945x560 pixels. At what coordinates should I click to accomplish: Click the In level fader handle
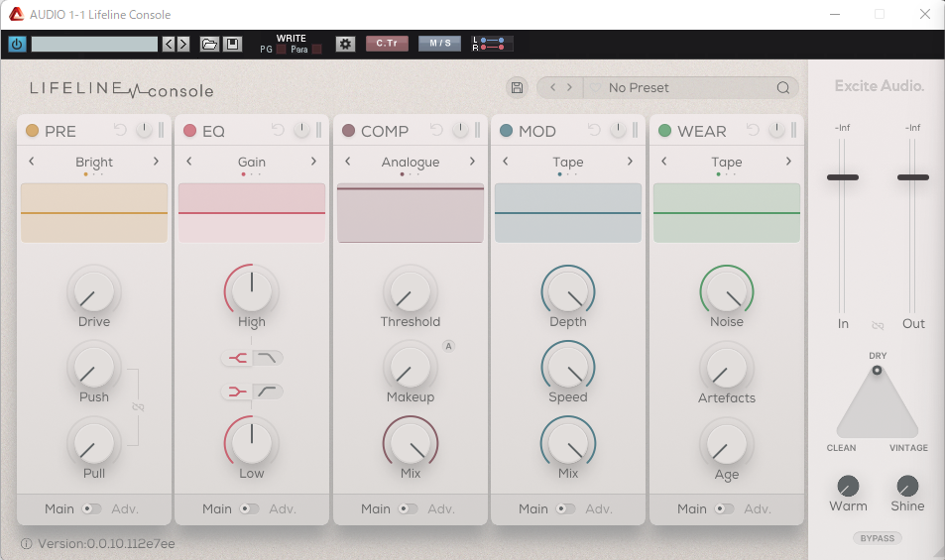click(x=843, y=177)
